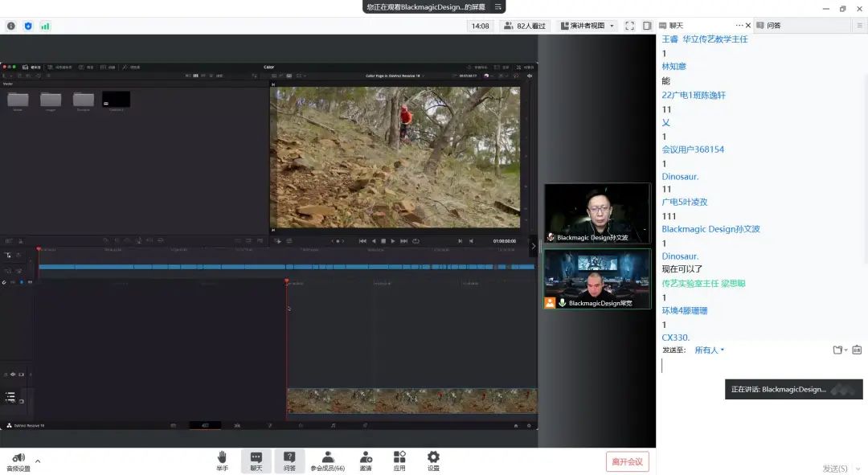Viewport: 868px width, 475px height.
Task: Toggle the Q&A (问答) toolbar button
Action: [289, 461]
